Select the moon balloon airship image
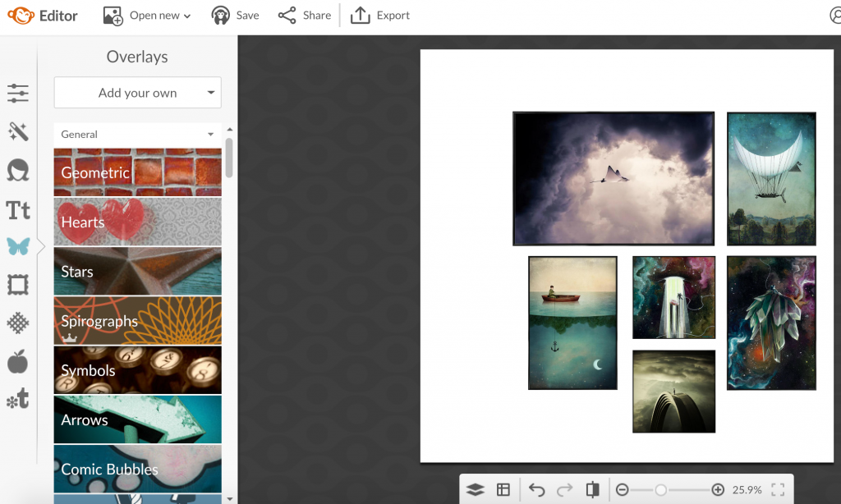 tap(771, 179)
